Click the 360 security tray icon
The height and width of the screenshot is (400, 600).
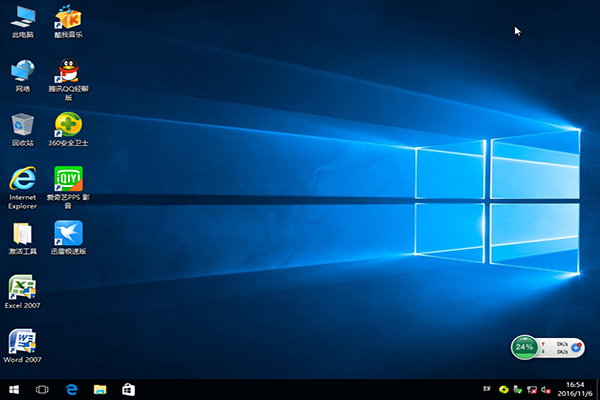(x=504, y=390)
